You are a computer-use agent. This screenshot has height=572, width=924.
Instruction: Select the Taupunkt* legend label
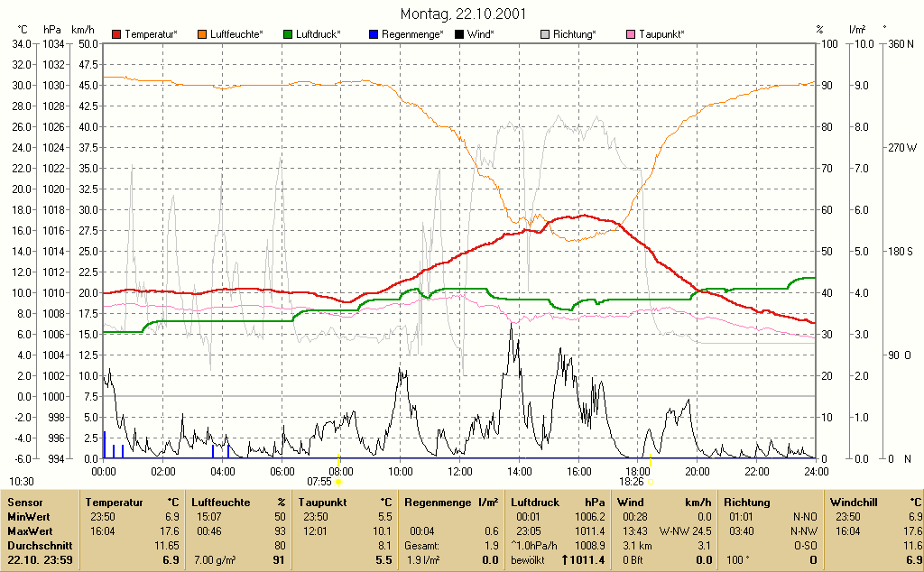point(661,34)
